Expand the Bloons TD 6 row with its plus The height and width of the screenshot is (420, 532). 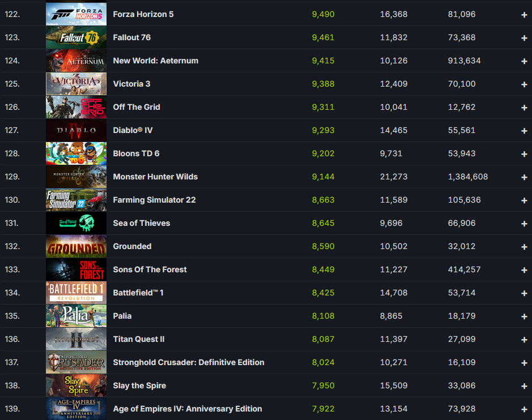coord(524,154)
